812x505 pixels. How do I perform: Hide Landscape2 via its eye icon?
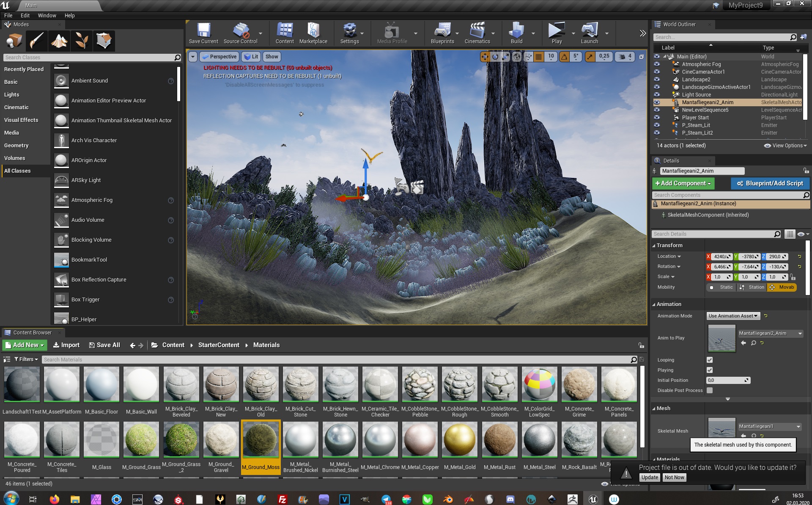(657, 80)
